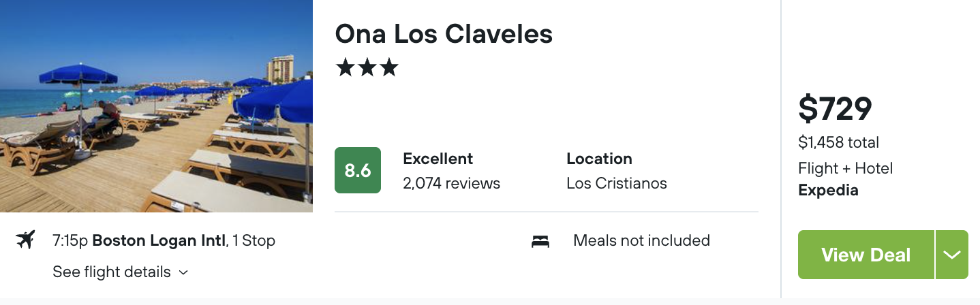Click the chevron next to See flight details
The width and height of the screenshot is (980, 305).
[183, 273]
